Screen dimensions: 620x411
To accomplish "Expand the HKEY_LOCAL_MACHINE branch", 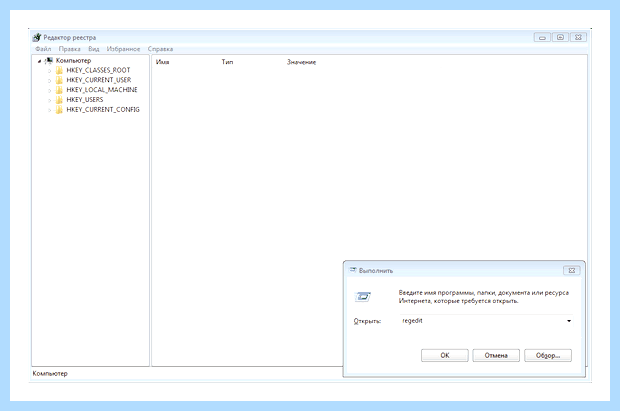I will tap(49, 91).
